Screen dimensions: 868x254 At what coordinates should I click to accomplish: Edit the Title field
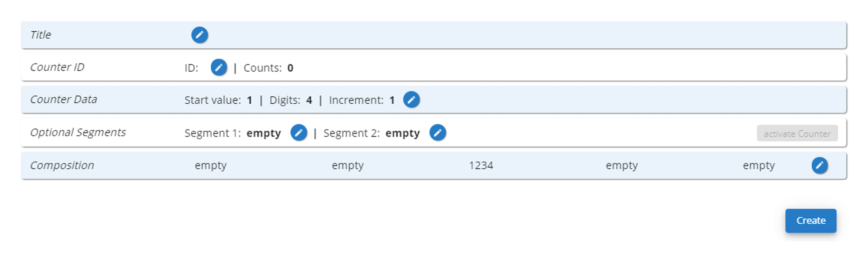(x=200, y=35)
